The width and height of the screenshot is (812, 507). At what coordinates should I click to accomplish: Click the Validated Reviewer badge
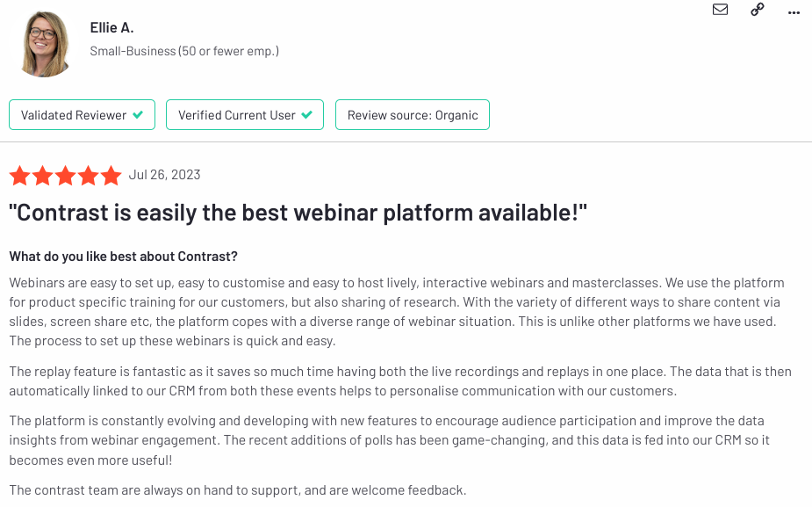[x=82, y=114]
